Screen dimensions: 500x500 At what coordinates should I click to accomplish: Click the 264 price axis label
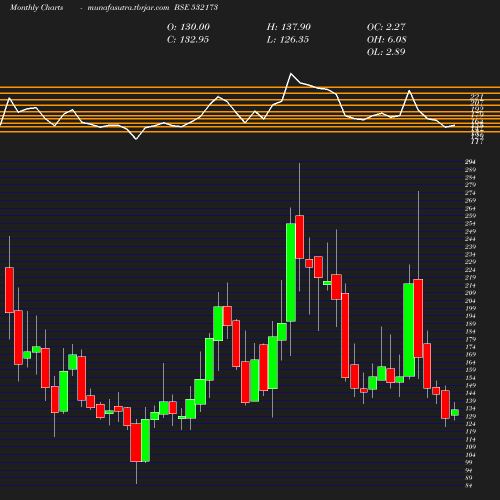(x=470, y=208)
